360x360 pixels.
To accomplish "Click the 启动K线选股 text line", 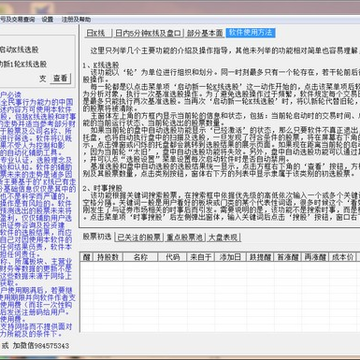I will tap(19, 50).
